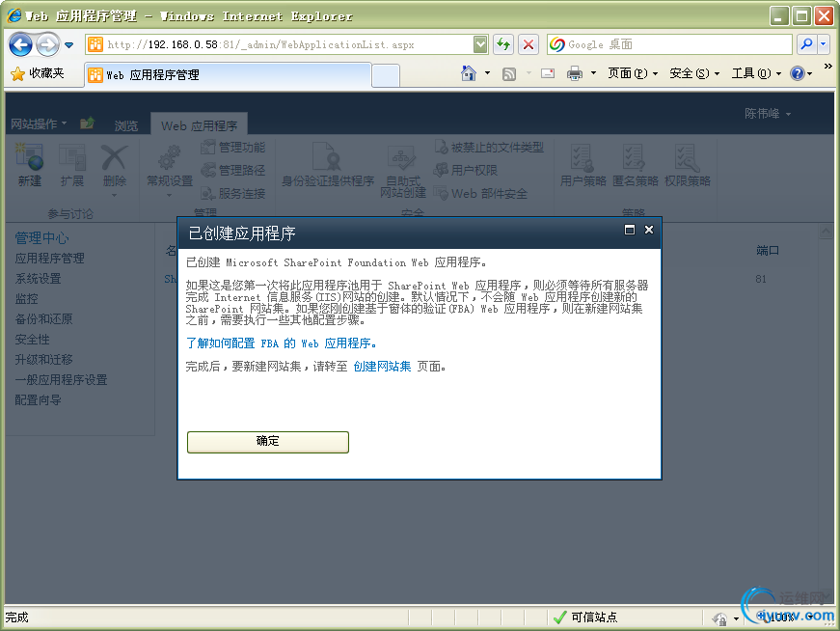Follow the 创建网站集 link
Image resolution: width=840 pixels, height=631 pixels.
(x=382, y=367)
